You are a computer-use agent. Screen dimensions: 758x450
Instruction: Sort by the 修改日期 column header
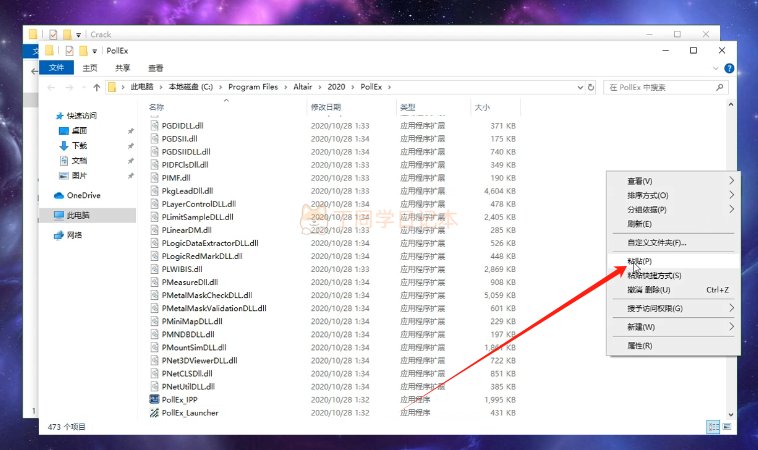pos(326,107)
